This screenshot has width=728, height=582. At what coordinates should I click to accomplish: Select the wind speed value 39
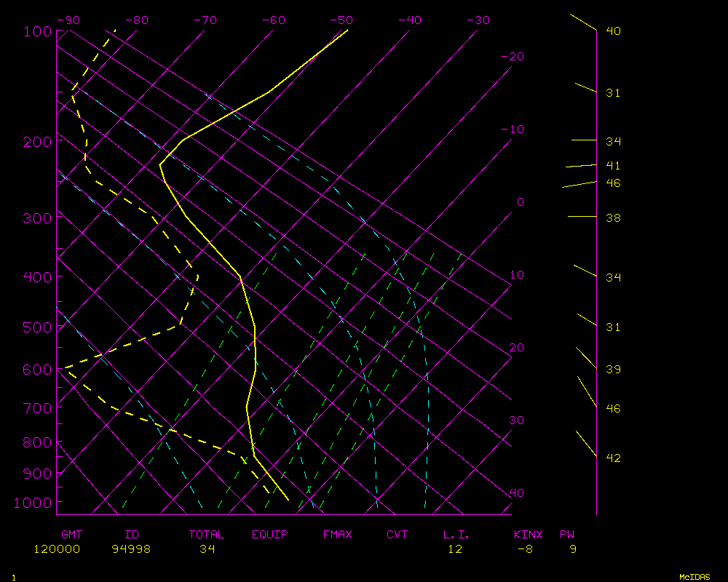(614, 370)
